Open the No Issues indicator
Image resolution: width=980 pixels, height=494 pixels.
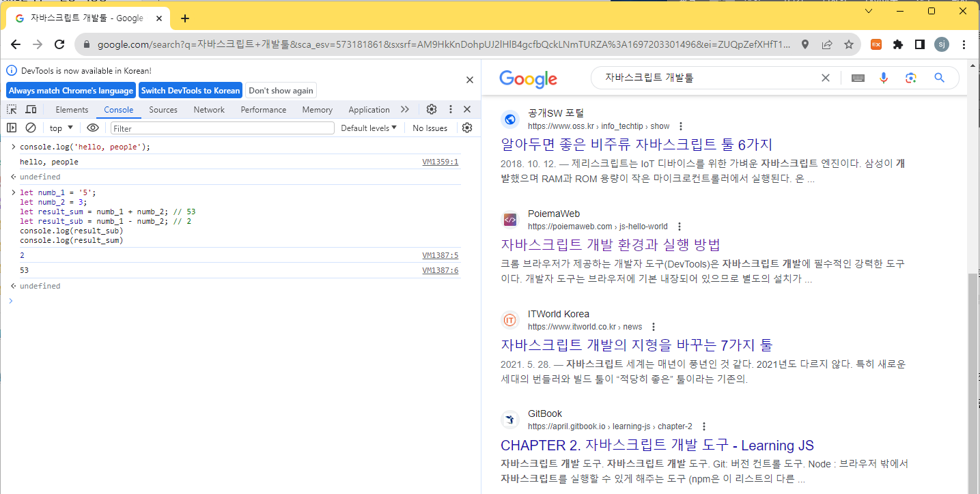(x=430, y=128)
